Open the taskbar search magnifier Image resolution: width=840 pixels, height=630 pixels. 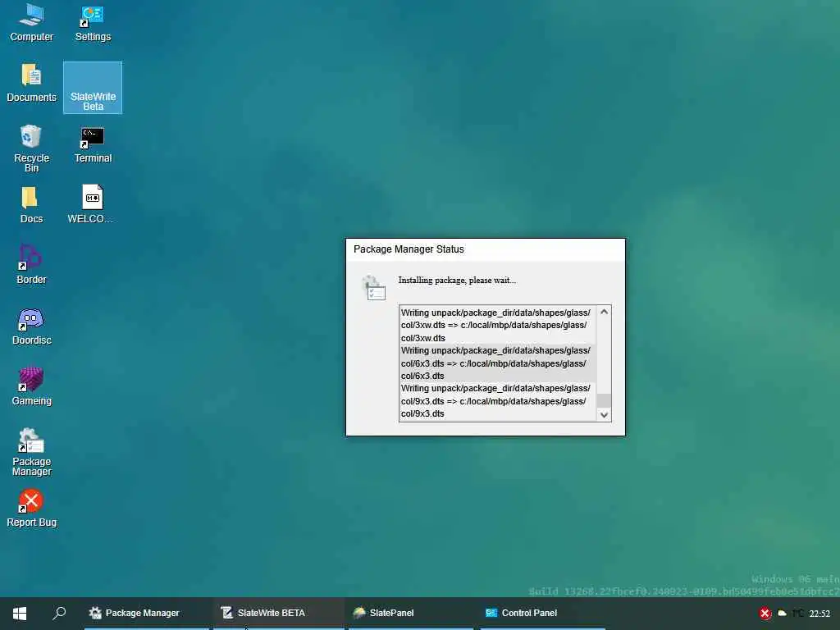[x=59, y=613]
